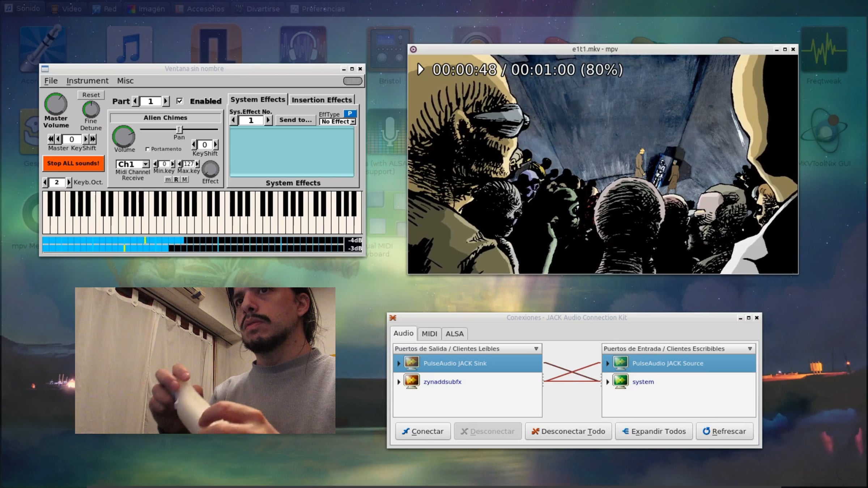The image size is (868, 488).
Task: Click the Pan slider handle
Action: 179,129
